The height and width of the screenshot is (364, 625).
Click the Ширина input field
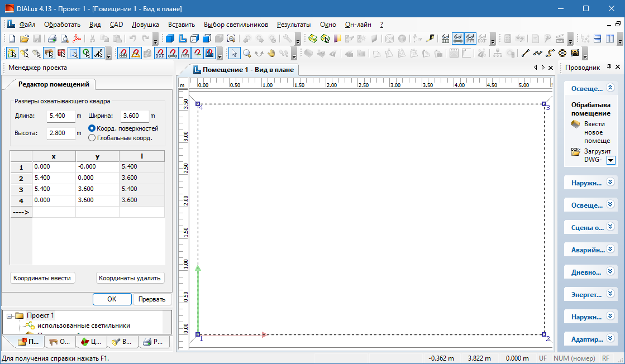point(135,116)
